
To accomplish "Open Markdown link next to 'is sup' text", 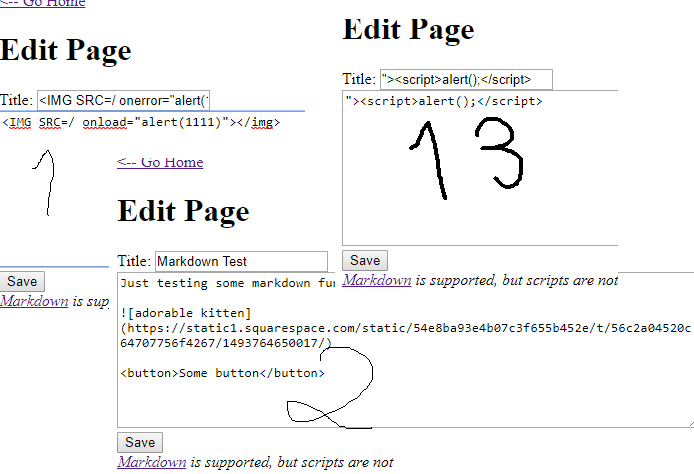I will (x=34, y=301).
